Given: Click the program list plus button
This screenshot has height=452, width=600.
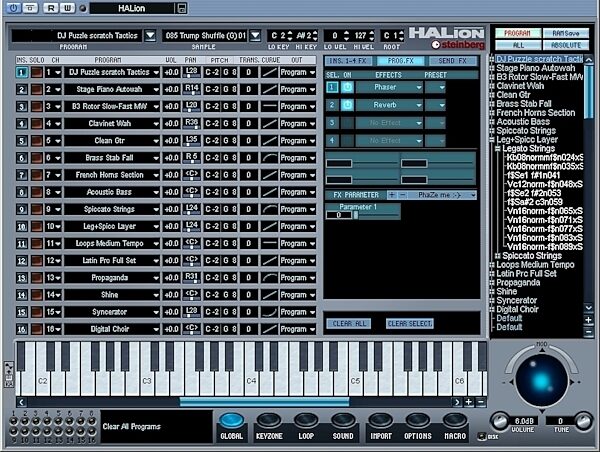Looking at the screenshot, I should tap(589, 320).
